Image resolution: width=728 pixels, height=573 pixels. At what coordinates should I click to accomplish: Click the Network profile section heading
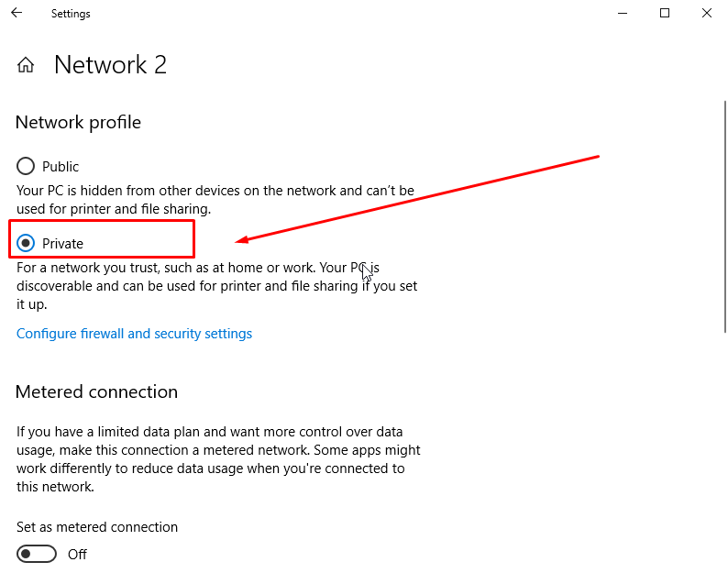coord(78,123)
